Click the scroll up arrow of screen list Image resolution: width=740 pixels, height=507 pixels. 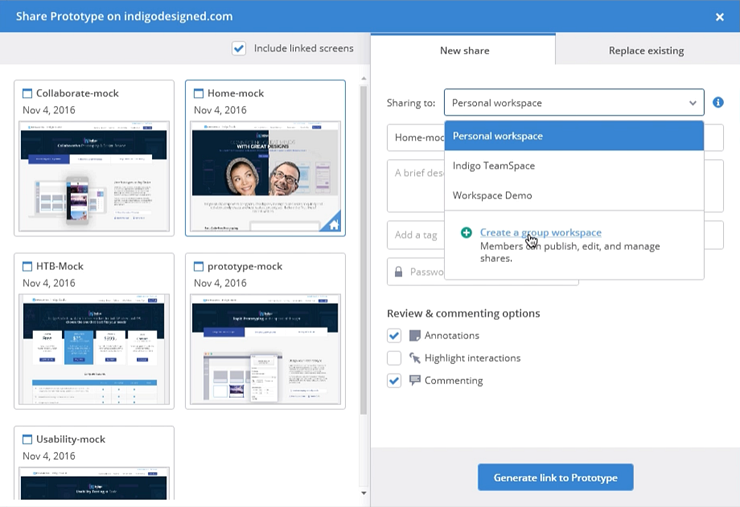click(x=363, y=78)
